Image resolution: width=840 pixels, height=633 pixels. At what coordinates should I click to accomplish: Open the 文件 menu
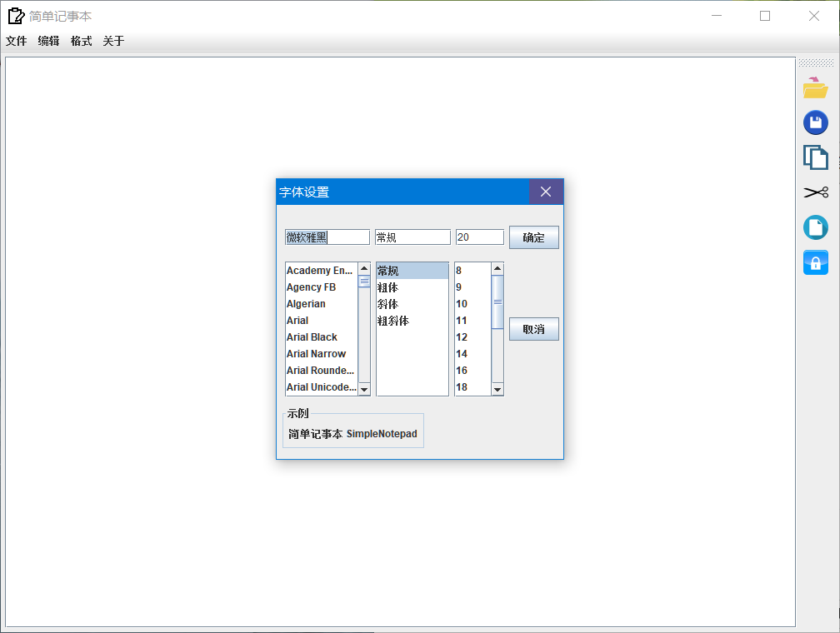(16, 41)
